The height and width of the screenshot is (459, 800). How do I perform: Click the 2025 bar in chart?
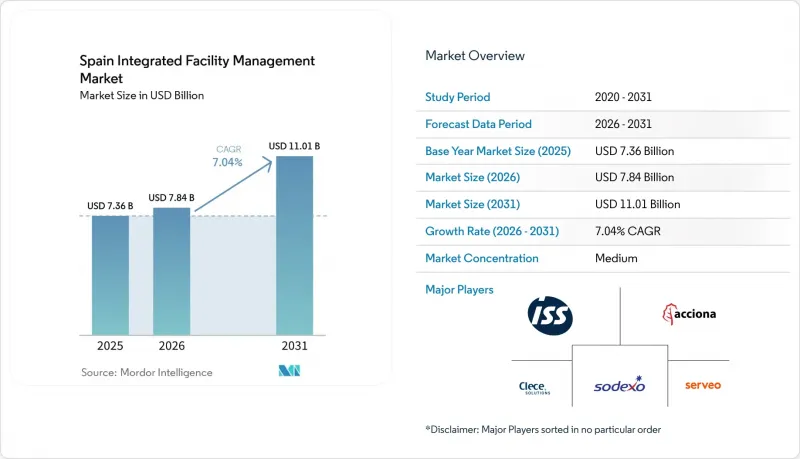click(110, 275)
